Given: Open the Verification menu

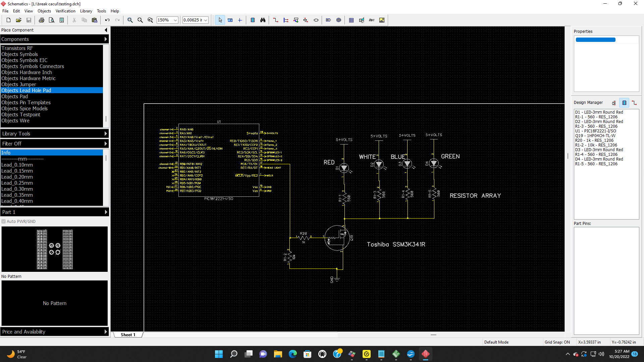Looking at the screenshot, I should 65,11.
